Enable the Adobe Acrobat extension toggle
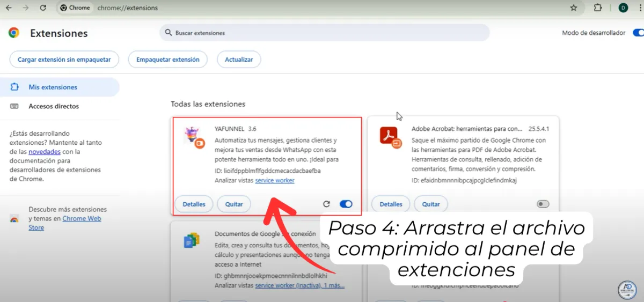This screenshot has width=644, height=302. pos(543,204)
